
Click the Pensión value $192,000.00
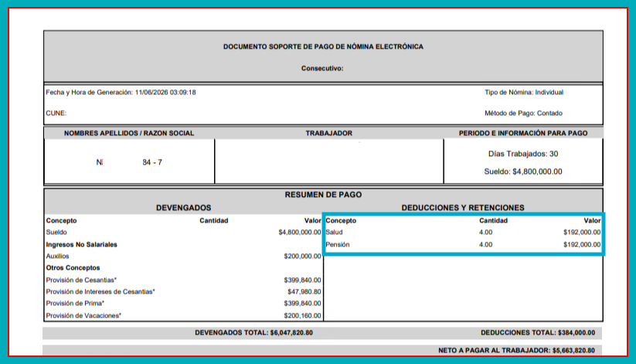click(x=582, y=244)
